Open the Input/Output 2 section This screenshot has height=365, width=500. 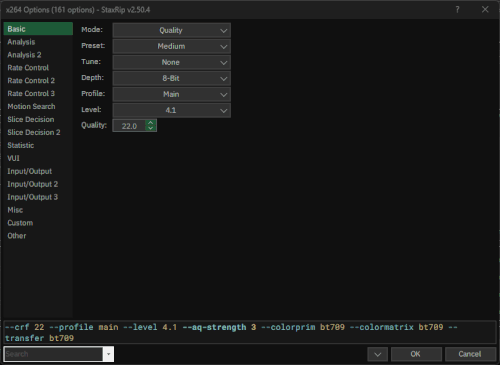point(38,184)
